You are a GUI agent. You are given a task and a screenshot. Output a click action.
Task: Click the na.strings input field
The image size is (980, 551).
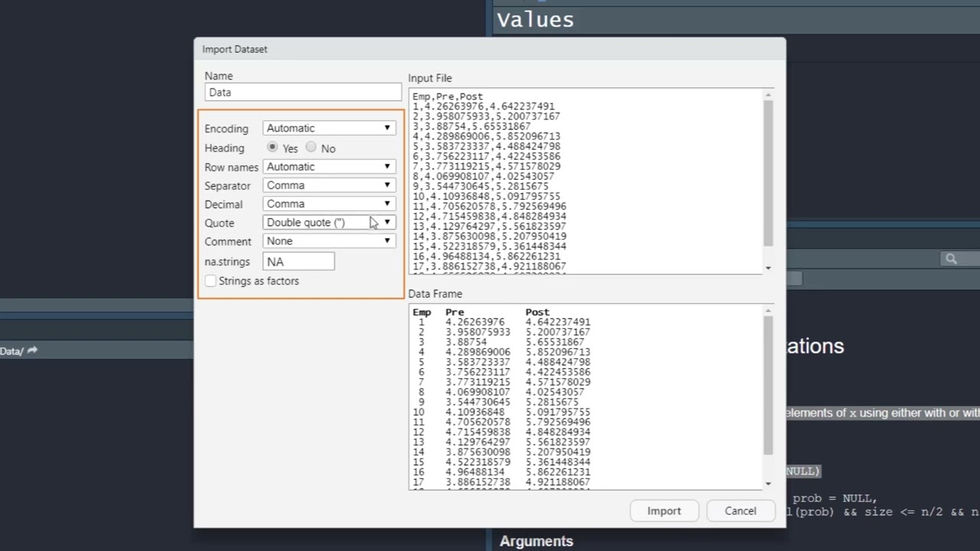pyautogui.click(x=299, y=261)
